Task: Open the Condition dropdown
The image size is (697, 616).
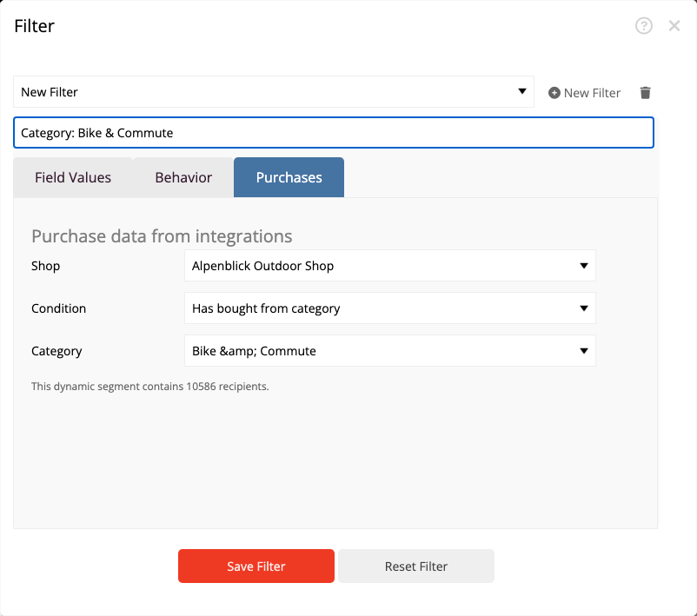Action: point(390,308)
